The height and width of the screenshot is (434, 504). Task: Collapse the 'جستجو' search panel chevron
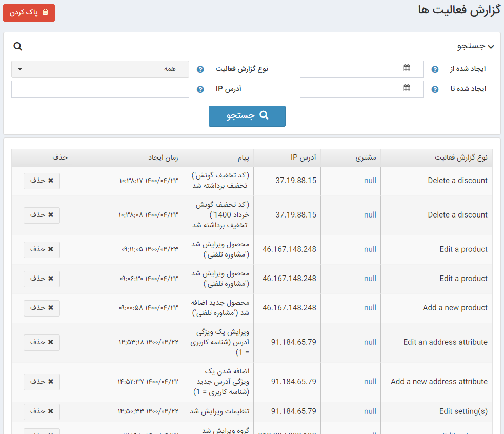click(x=491, y=47)
